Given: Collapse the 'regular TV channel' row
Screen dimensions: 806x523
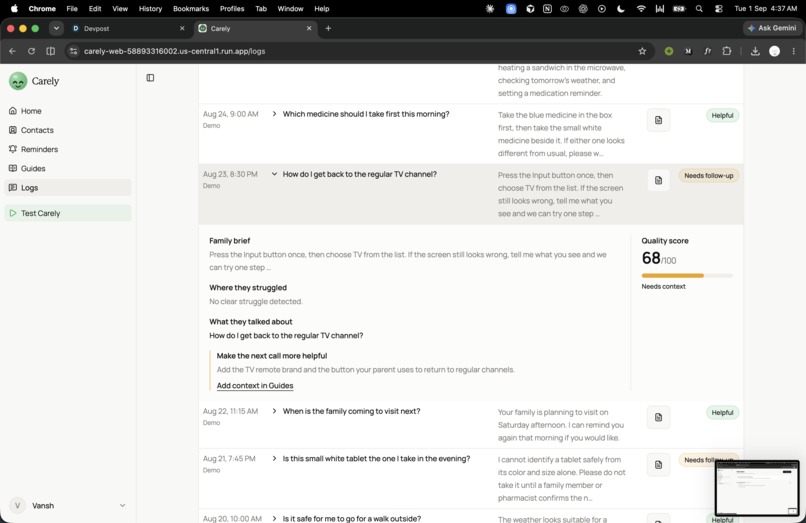Looking at the screenshot, I should point(274,174).
